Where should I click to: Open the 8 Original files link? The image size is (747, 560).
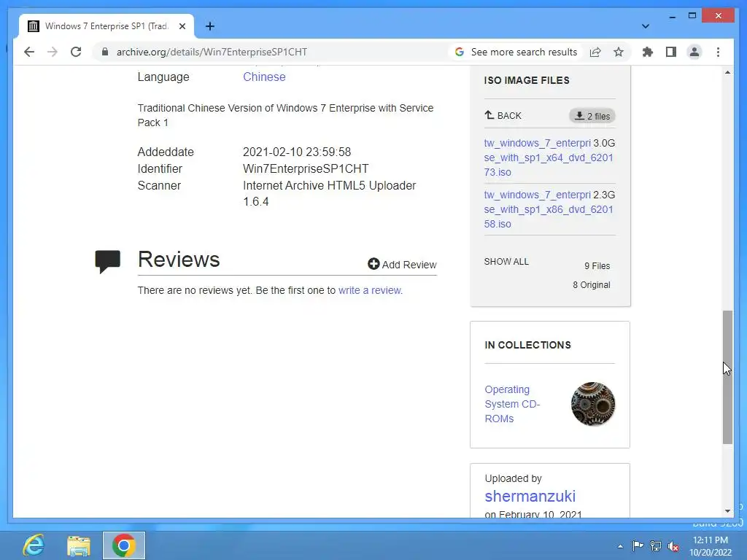(x=591, y=285)
